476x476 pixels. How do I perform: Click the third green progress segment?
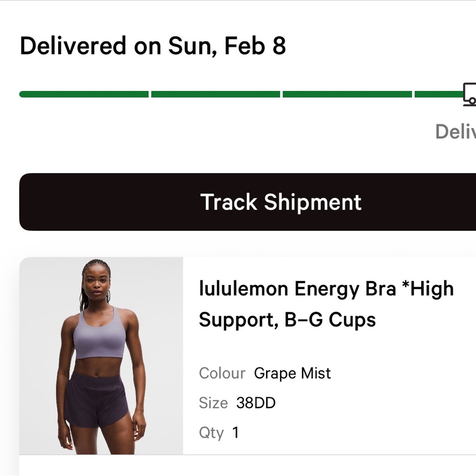[347, 94]
